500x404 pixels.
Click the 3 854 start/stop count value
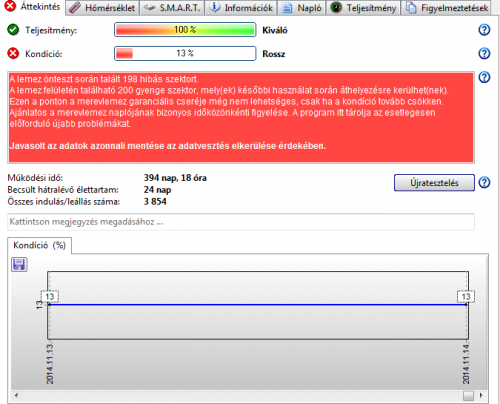pyautogui.click(x=155, y=202)
